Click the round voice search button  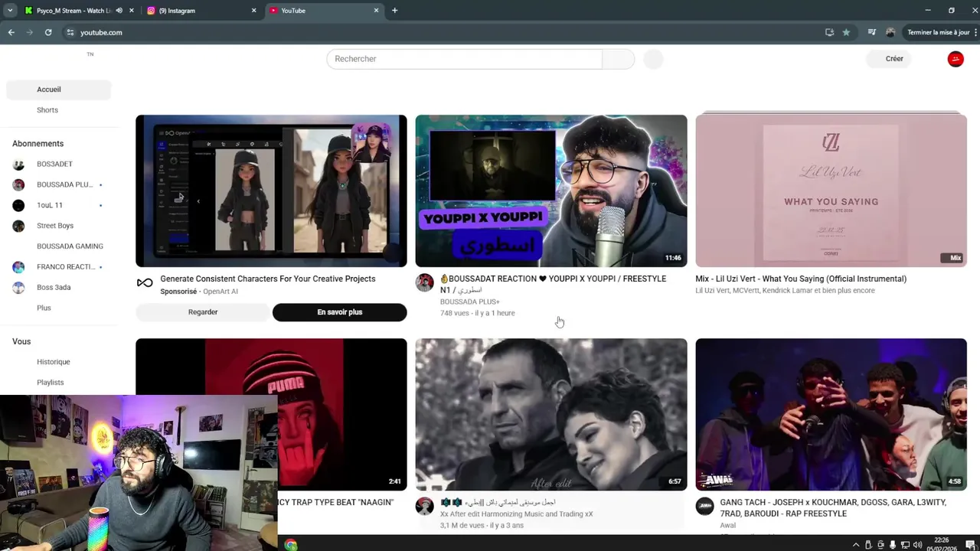653,59
